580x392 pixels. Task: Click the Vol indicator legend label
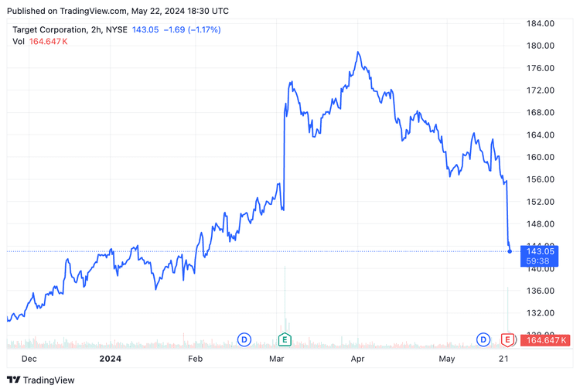tap(19, 41)
